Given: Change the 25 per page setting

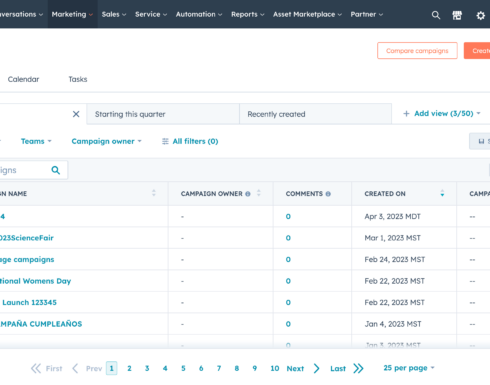Looking at the screenshot, I should 409,368.
